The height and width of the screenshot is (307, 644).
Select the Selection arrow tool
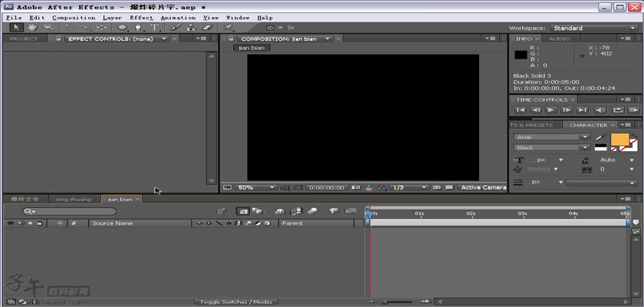click(16, 28)
